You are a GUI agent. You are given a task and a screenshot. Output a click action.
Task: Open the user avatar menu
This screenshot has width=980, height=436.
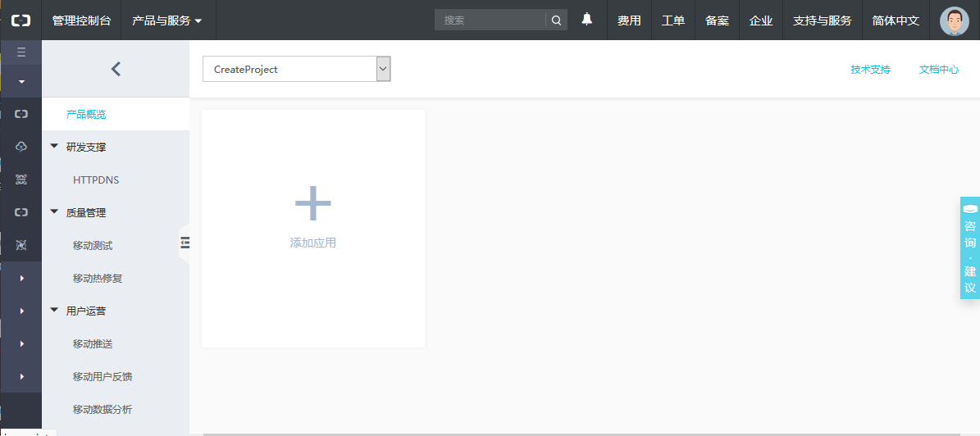coord(955,20)
